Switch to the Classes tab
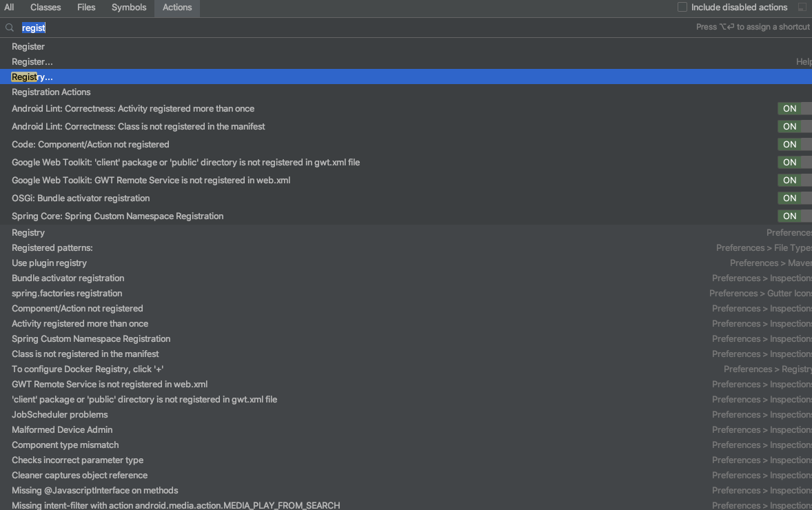The width and height of the screenshot is (812, 510). pyautogui.click(x=45, y=8)
